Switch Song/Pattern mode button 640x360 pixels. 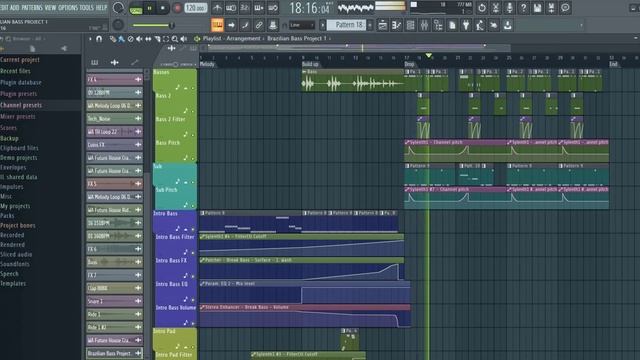(x=136, y=9)
